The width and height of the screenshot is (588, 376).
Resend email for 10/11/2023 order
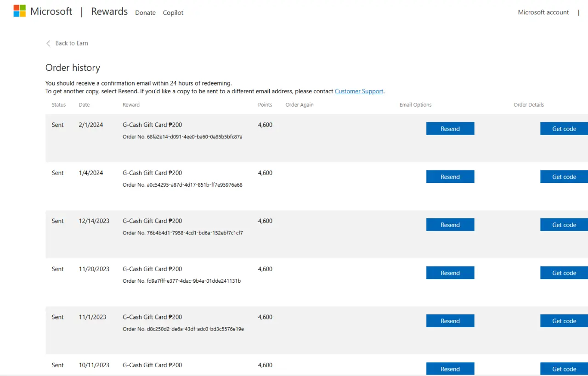[x=450, y=369]
